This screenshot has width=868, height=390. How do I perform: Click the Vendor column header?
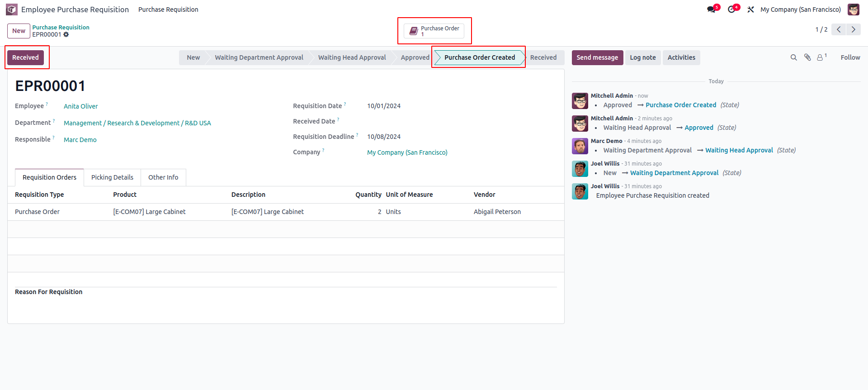[484, 195]
